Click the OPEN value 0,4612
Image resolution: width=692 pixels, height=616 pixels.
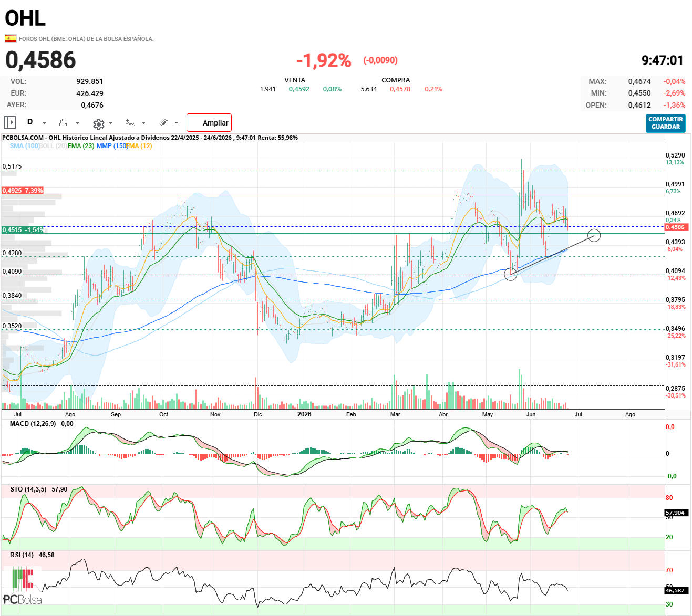point(639,105)
